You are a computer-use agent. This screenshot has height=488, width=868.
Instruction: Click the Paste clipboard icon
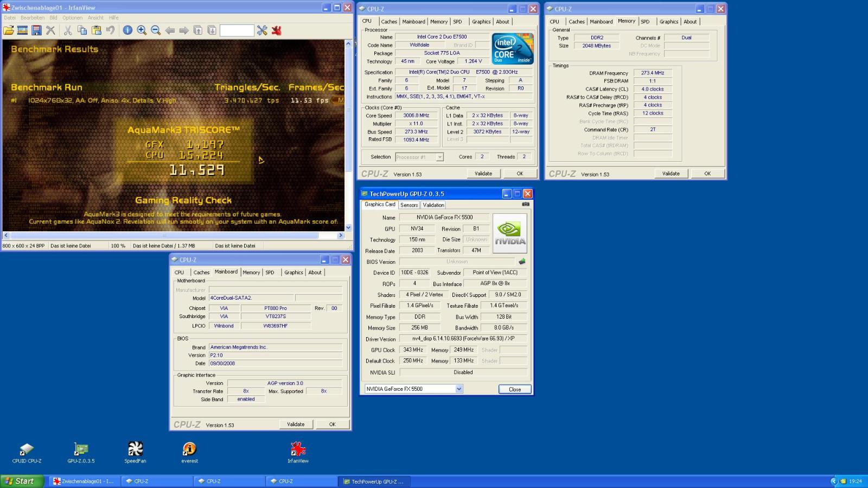96,30
